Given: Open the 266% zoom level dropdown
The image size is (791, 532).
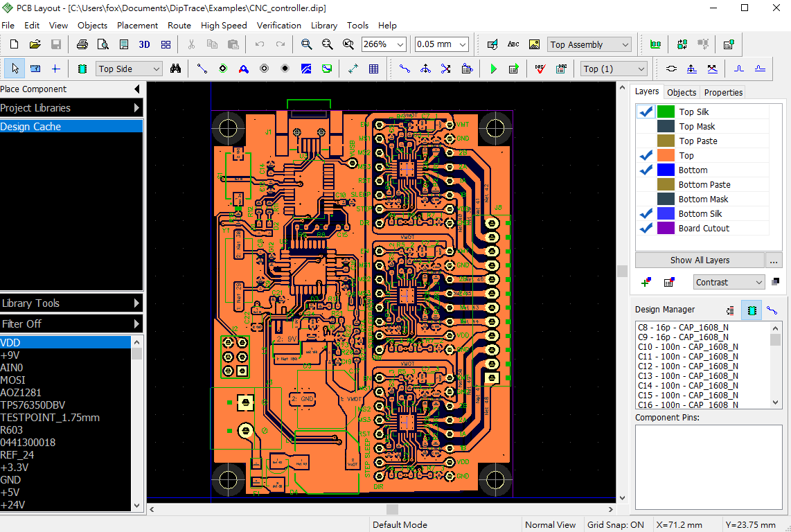Looking at the screenshot, I should coord(400,44).
